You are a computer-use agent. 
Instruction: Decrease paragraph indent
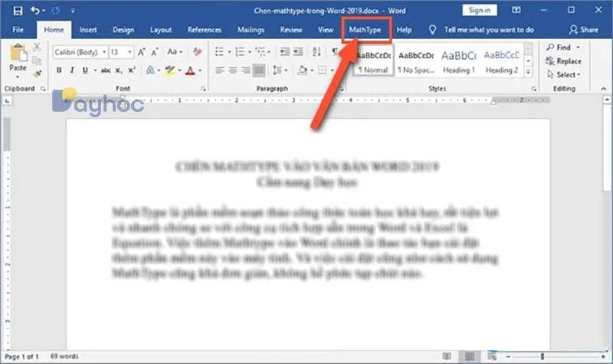pyautogui.click(x=284, y=51)
